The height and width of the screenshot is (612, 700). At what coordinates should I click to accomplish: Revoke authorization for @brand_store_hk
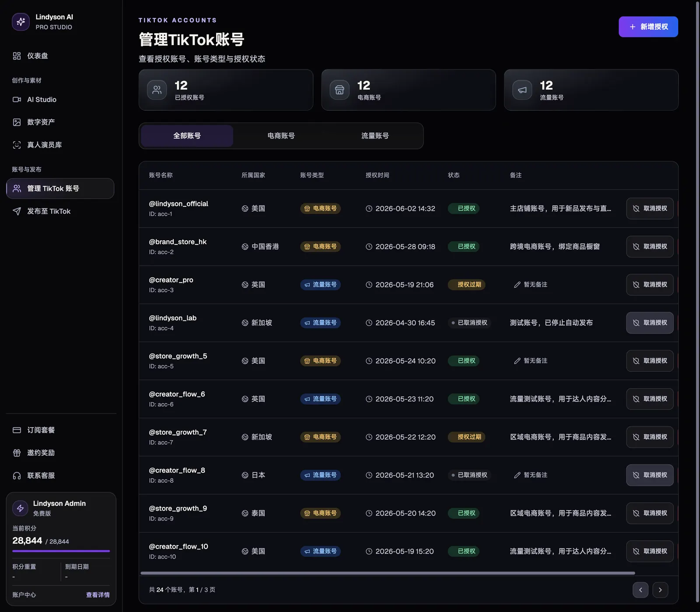(650, 247)
